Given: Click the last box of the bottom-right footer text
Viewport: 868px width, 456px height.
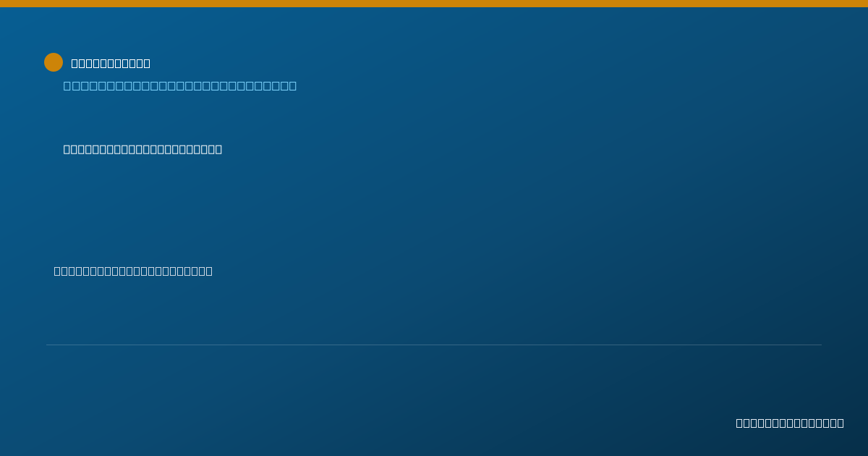Looking at the screenshot, I should pyautogui.click(x=841, y=423).
